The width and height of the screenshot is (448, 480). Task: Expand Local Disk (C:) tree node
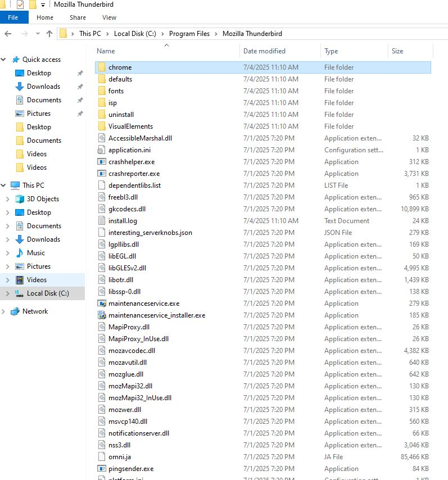click(x=8, y=293)
